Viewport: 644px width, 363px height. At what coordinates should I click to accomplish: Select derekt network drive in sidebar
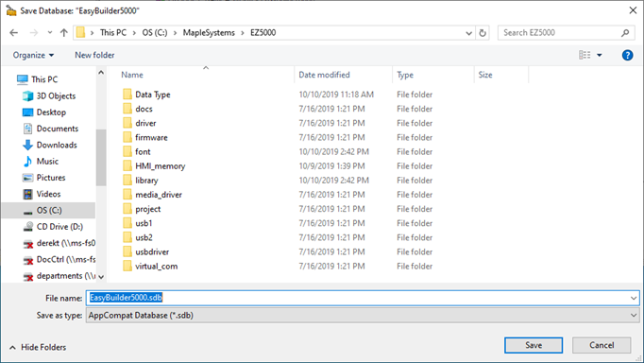pos(59,243)
